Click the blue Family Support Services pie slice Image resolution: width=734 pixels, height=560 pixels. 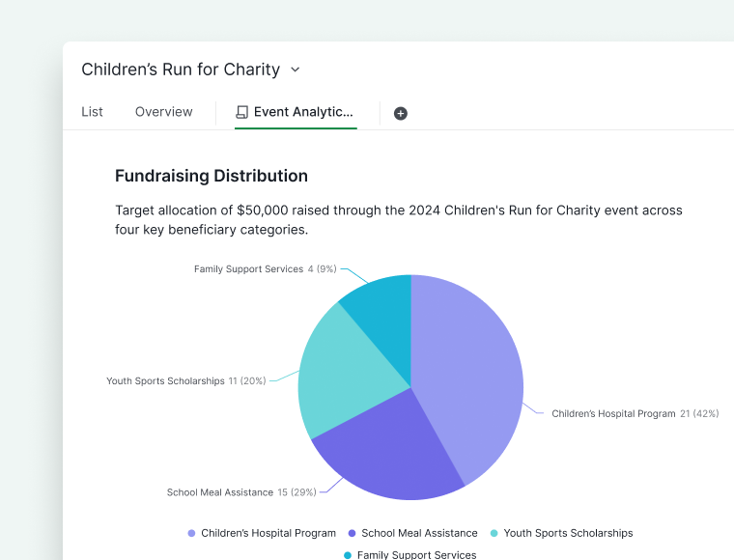coord(381,307)
